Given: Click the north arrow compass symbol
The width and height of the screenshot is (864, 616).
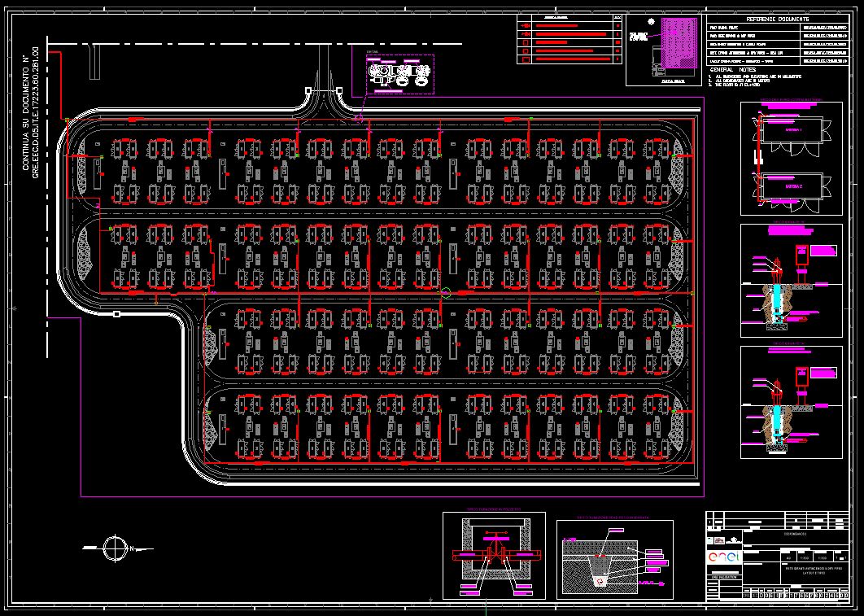Looking at the screenshot, I should click(116, 548).
